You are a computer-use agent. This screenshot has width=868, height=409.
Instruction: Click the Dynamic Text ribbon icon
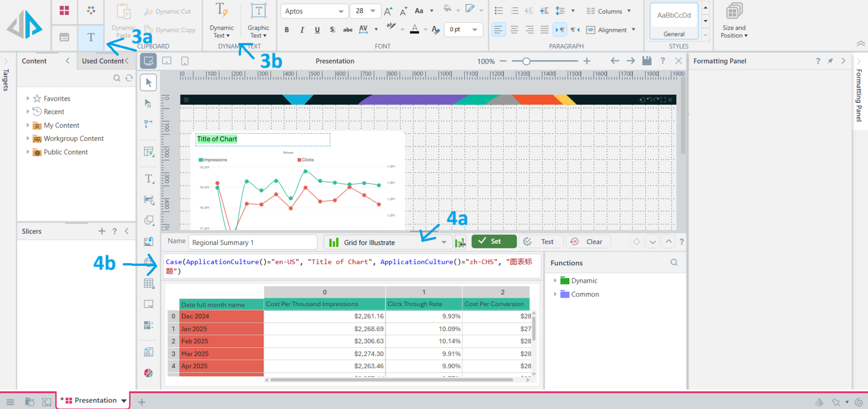click(x=222, y=20)
